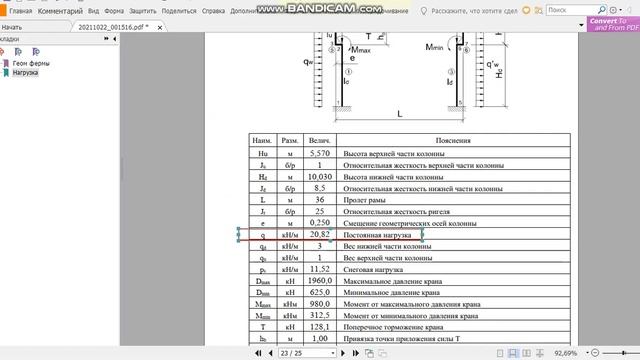Screen dimensions: 640x360
Task: Open the document tabs list dropdown arrow
Action: point(581,25)
